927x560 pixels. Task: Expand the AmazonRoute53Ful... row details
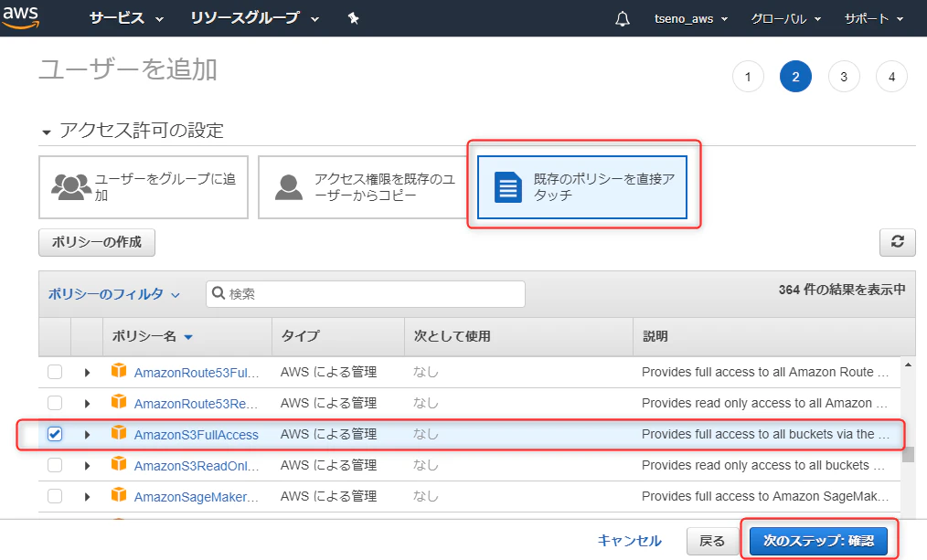87,372
